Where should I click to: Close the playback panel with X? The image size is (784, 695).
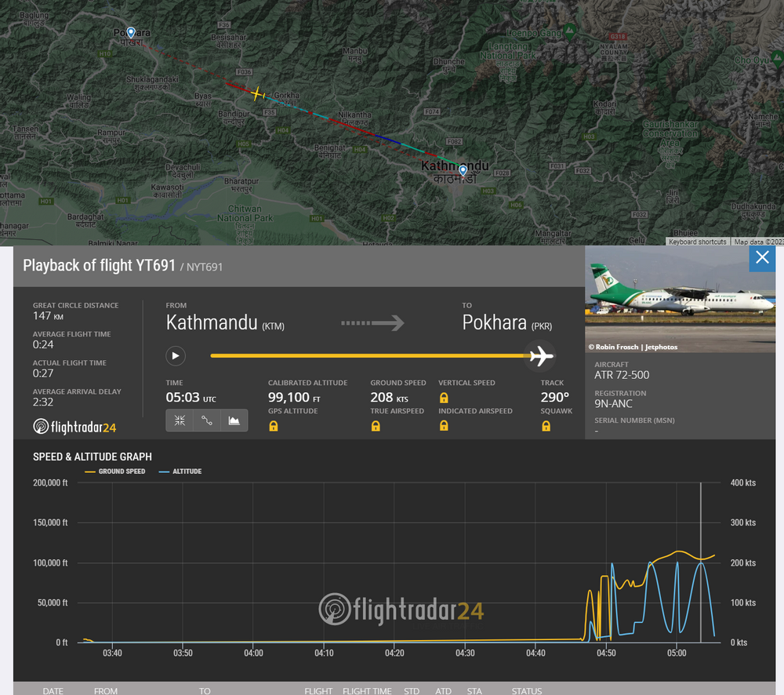click(762, 258)
